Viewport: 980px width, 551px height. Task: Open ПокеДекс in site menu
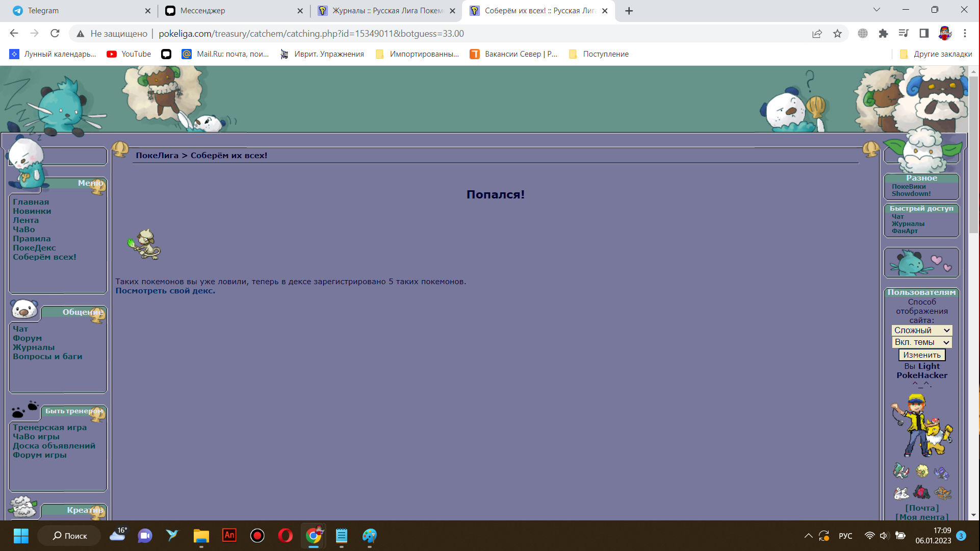(35, 248)
